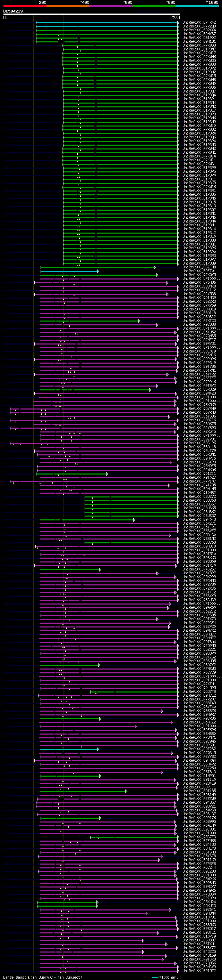Click the UniRef100_Q75HW6 label
Viewport: 222px width, 980px height.
click(x=199, y=283)
